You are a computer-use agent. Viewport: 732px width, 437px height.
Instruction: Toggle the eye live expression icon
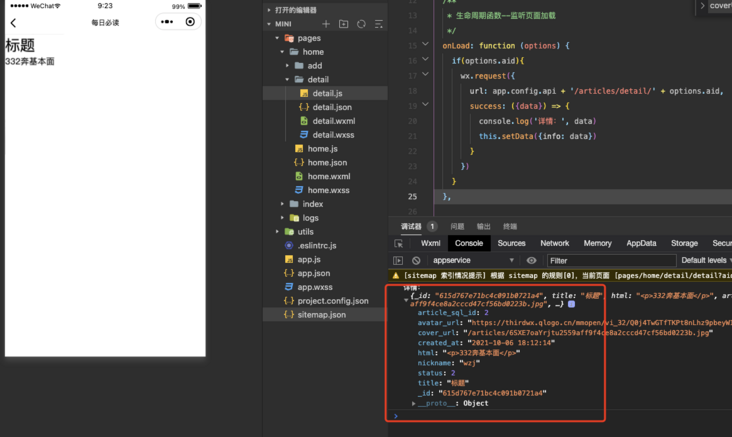coord(531,260)
